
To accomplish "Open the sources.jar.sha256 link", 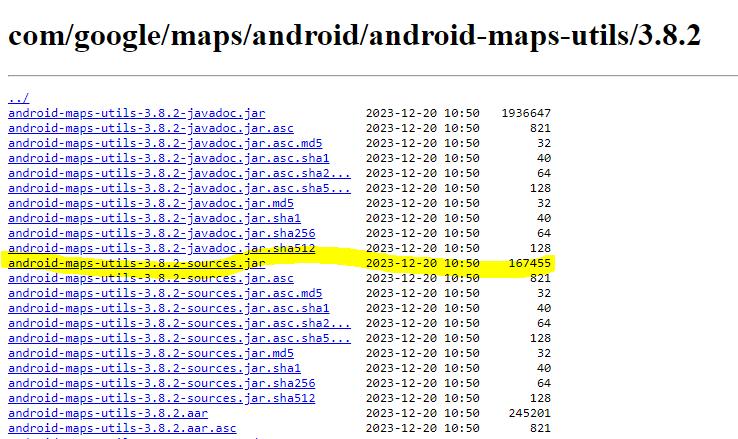I will (161, 384).
